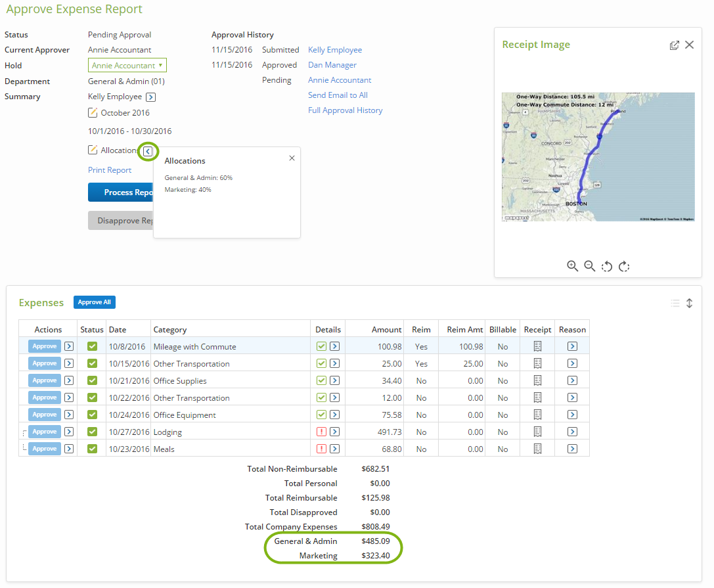Click the Expenses sort arrows icon
The height and width of the screenshot is (588, 714).
tap(690, 304)
